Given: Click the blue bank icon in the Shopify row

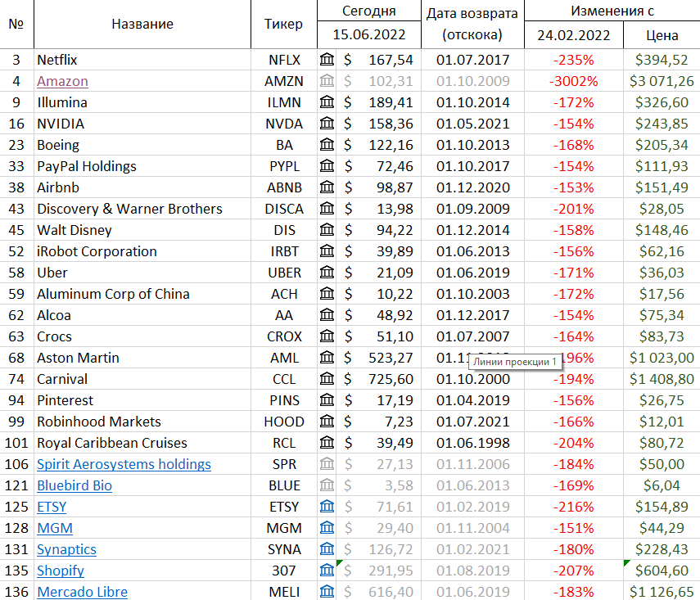Looking at the screenshot, I should coord(327,570).
